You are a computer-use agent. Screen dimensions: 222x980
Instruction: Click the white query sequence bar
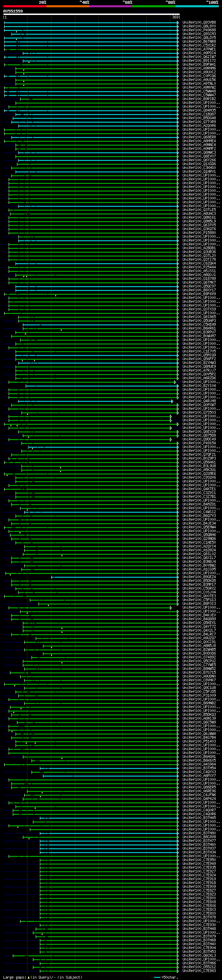pos(92,15)
